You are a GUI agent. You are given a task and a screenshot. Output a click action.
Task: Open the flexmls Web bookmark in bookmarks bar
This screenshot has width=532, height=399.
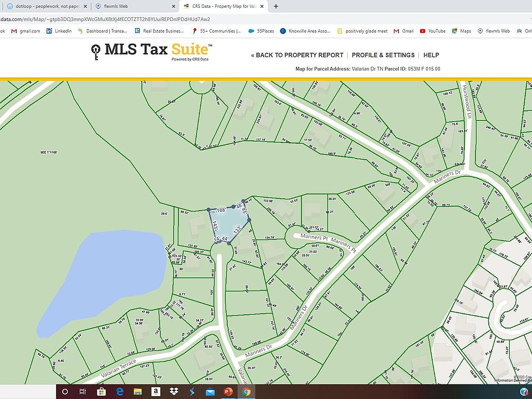(494, 31)
